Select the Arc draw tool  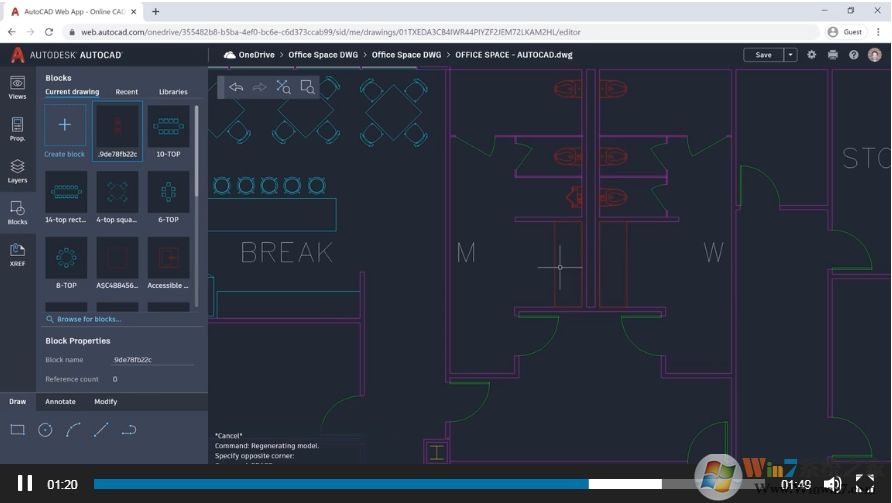tap(73, 430)
